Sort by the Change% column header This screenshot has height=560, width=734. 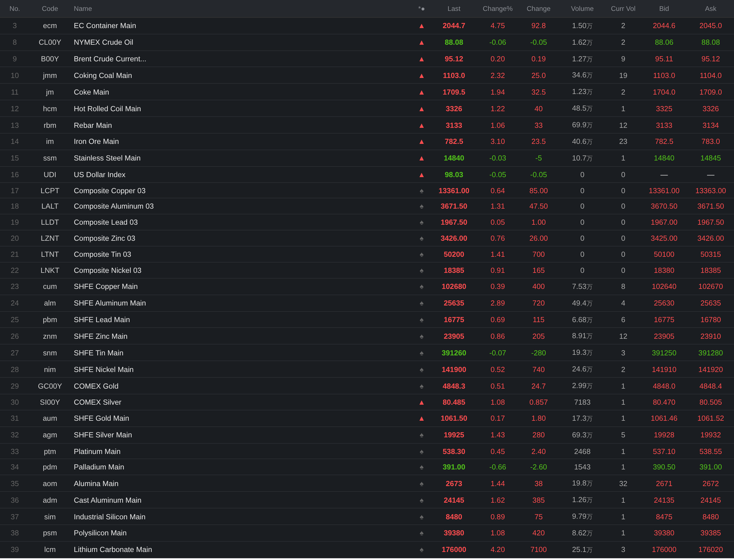coord(497,9)
